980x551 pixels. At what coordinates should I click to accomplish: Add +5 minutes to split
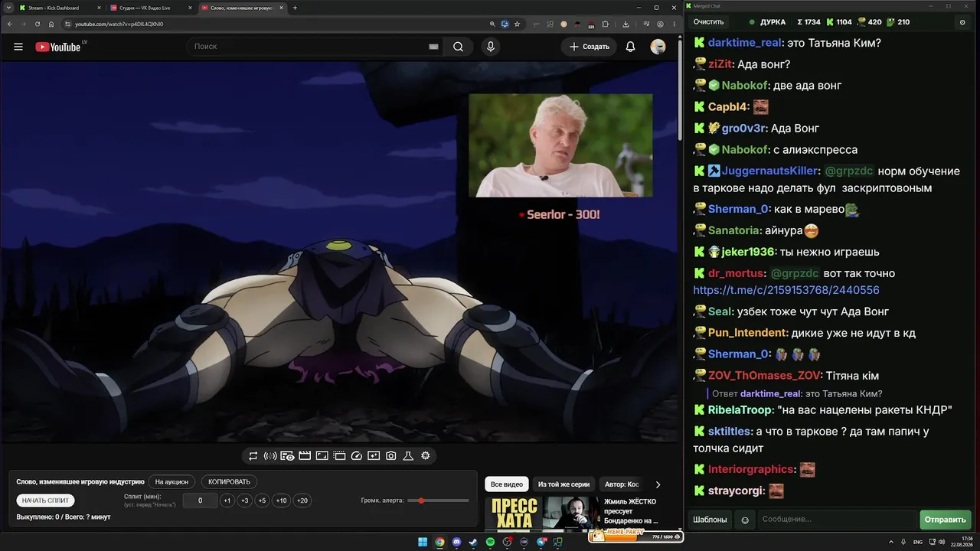[262, 500]
